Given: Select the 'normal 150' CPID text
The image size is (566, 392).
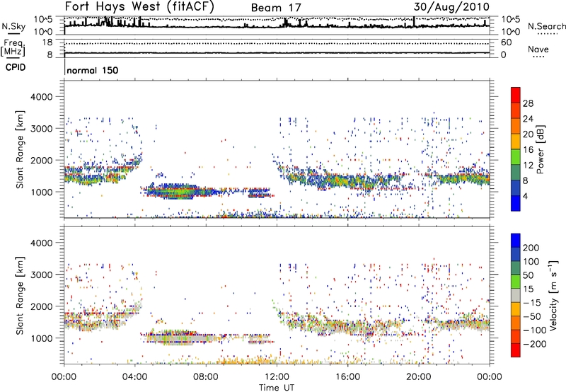Looking at the screenshot, I should (x=93, y=70).
